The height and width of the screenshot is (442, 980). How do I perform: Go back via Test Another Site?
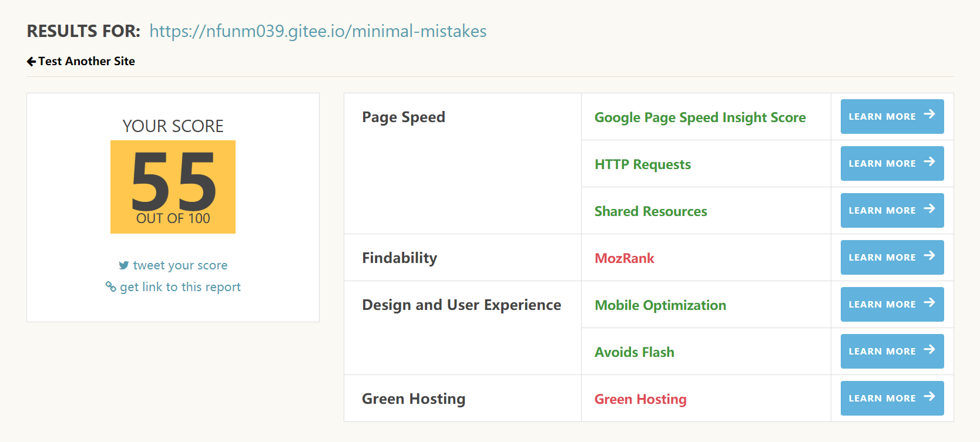[x=86, y=62]
